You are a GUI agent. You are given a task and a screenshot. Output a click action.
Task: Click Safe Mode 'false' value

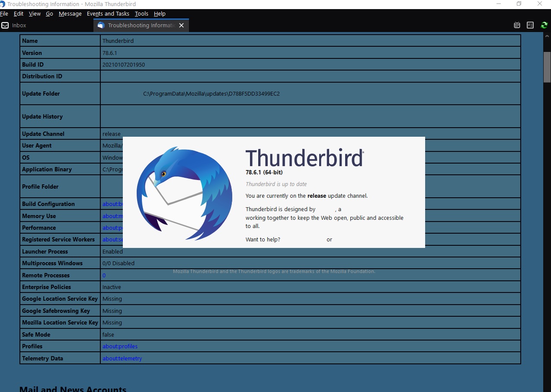(108, 335)
